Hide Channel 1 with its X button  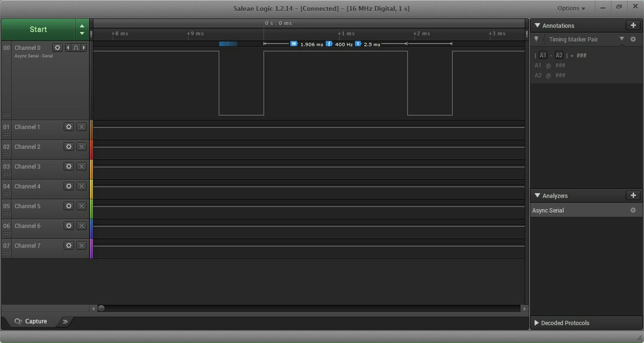pyautogui.click(x=82, y=127)
